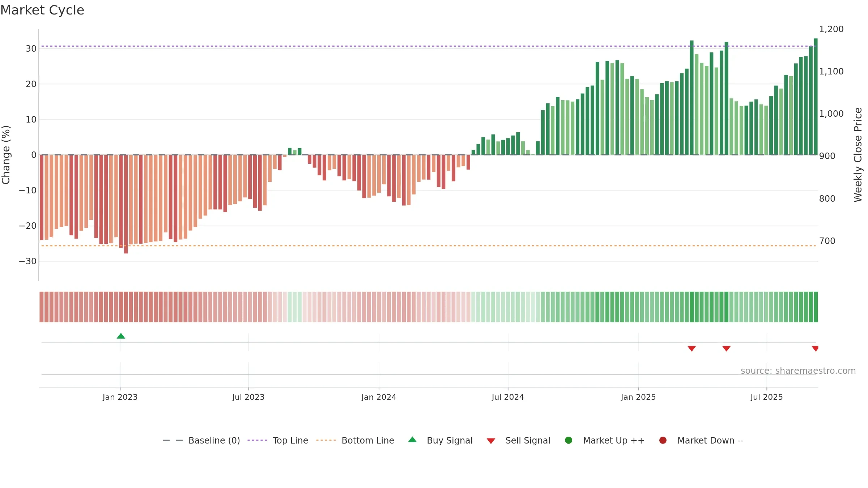Click the Jul 2023 axis label
The height and width of the screenshot is (488, 868).
(248, 397)
